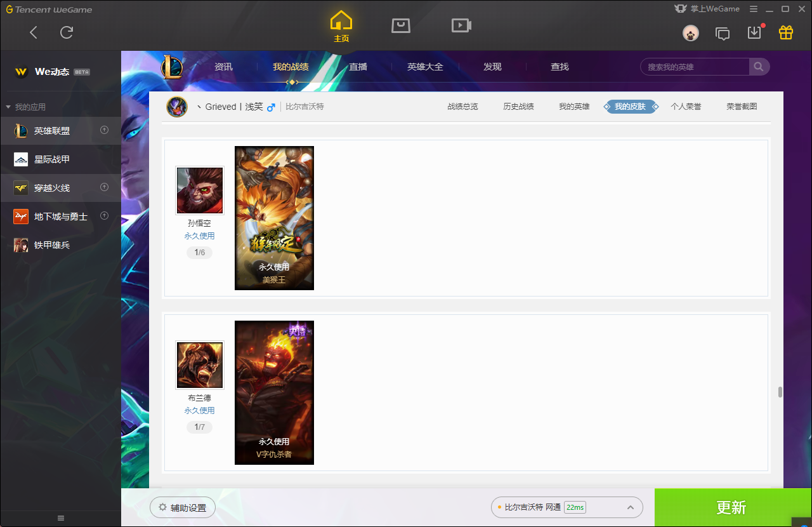812x527 pixels.
Task: Open the 主页 home icon
Action: coord(341,27)
